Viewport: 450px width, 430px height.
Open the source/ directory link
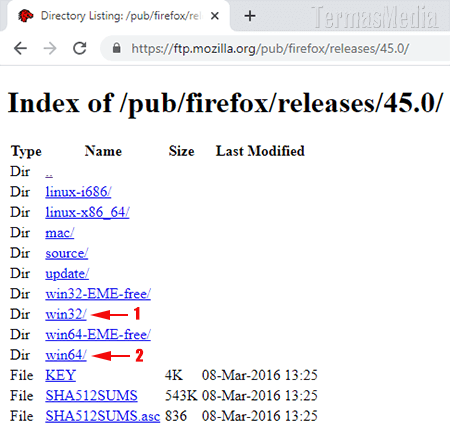(x=67, y=253)
